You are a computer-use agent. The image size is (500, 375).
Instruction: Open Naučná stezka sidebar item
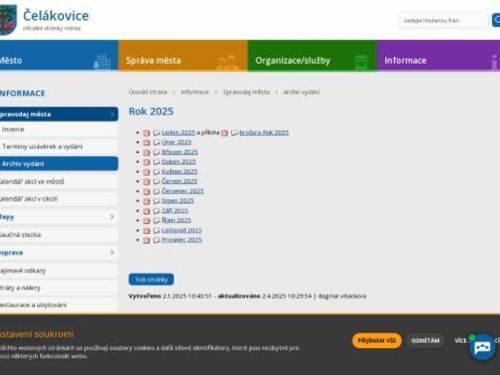[59, 235]
